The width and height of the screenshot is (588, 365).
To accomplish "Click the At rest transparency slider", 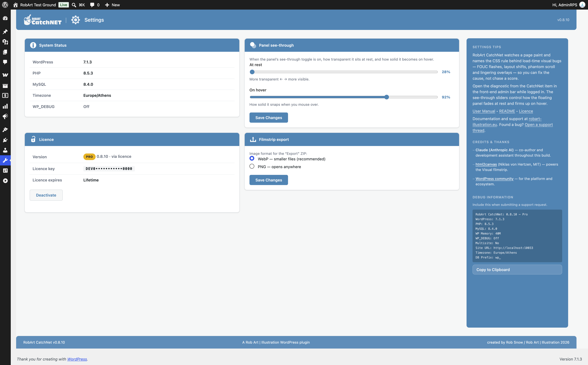I will [344, 72].
